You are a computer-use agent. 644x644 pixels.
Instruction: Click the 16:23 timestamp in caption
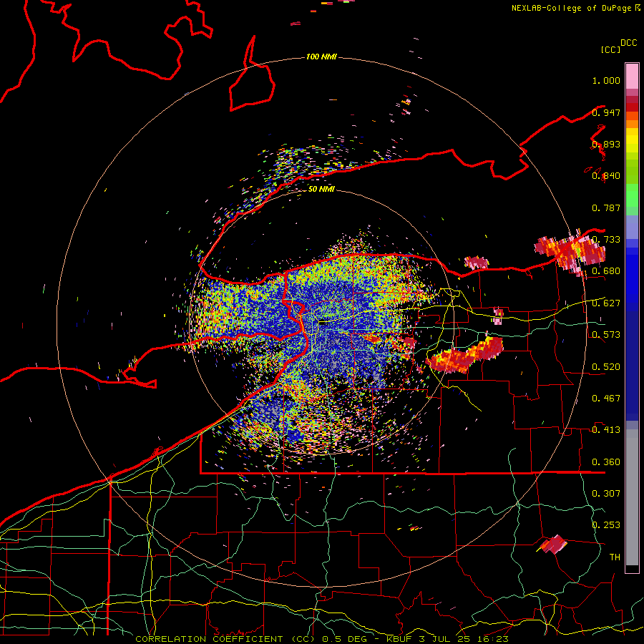click(492, 639)
